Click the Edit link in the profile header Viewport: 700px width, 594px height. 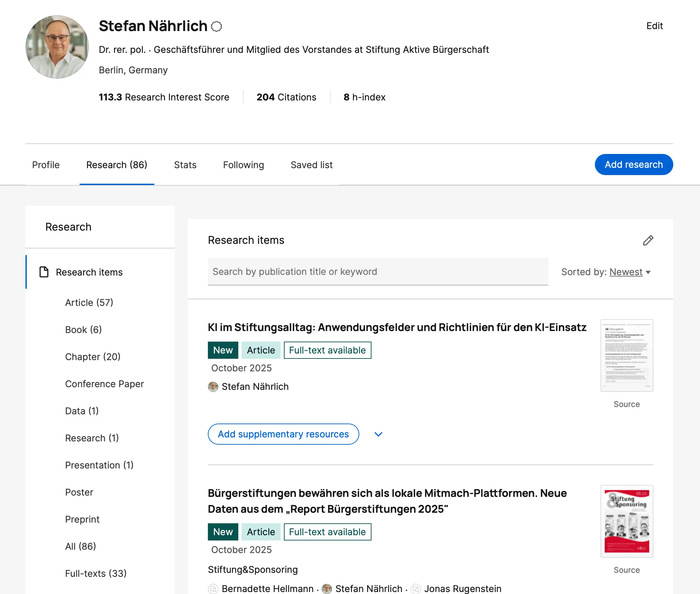(654, 26)
